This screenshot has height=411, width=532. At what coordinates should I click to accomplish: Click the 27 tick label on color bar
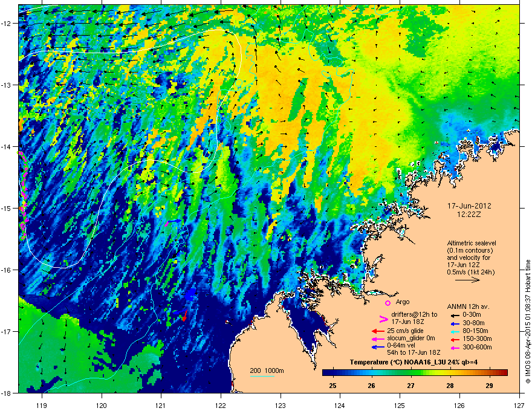(411, 386)
